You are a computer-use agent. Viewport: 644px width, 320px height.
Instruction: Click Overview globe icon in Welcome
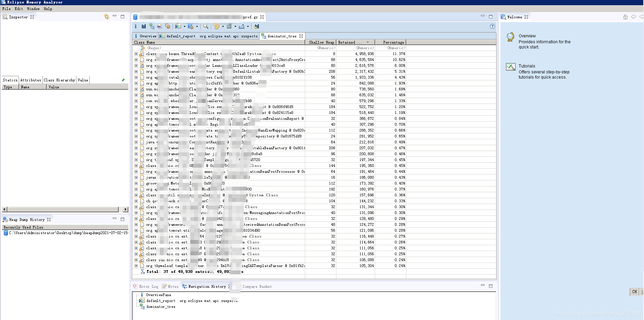pyautogui.click(x=510, y=37)
